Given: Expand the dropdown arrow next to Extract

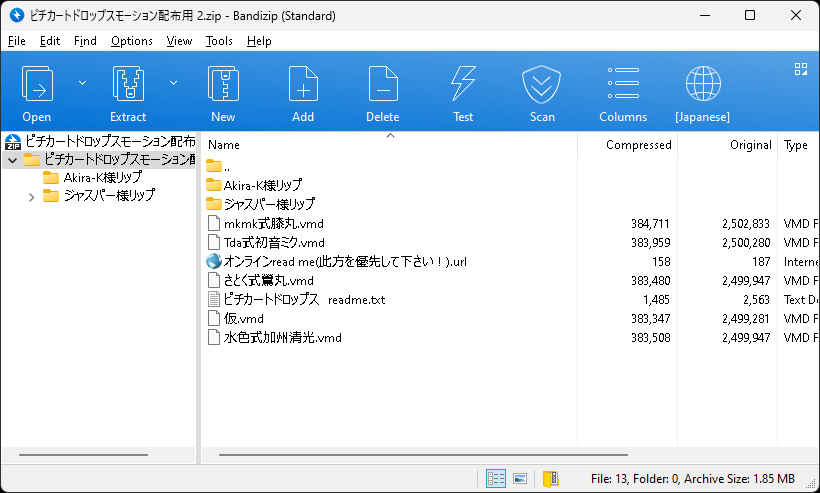Looking at the screenshot, I should point(173,83).
